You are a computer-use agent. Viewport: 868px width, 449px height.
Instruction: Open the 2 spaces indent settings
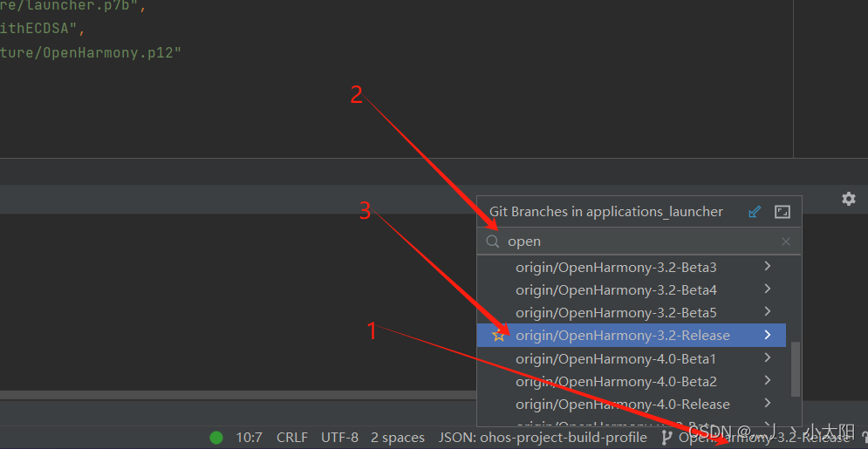point(398,438)
